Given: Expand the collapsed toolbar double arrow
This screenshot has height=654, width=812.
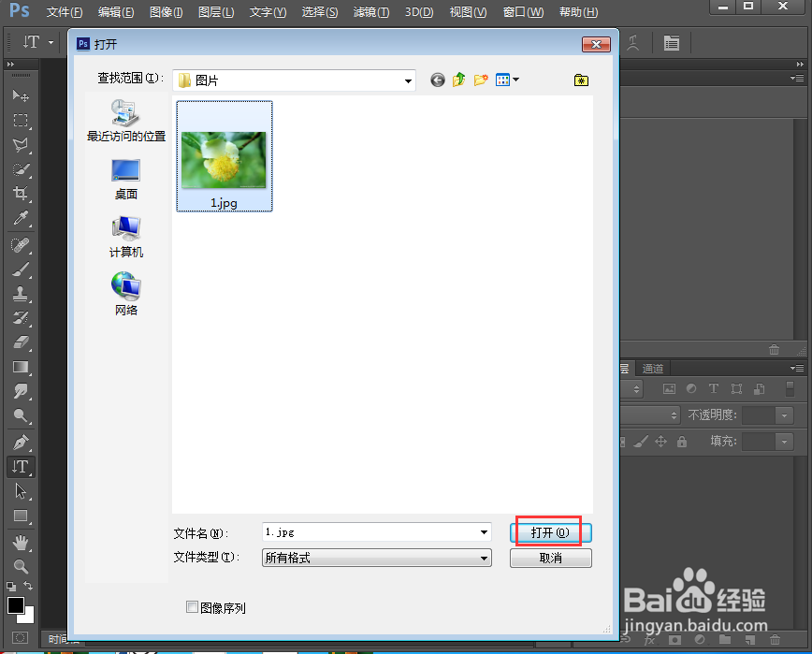Looking at the screenshot, I should [10, 65].
